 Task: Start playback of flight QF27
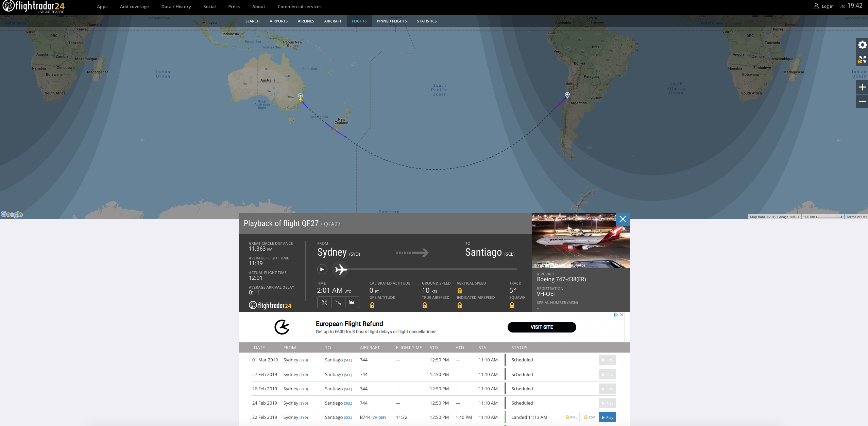tap(322, 269)
